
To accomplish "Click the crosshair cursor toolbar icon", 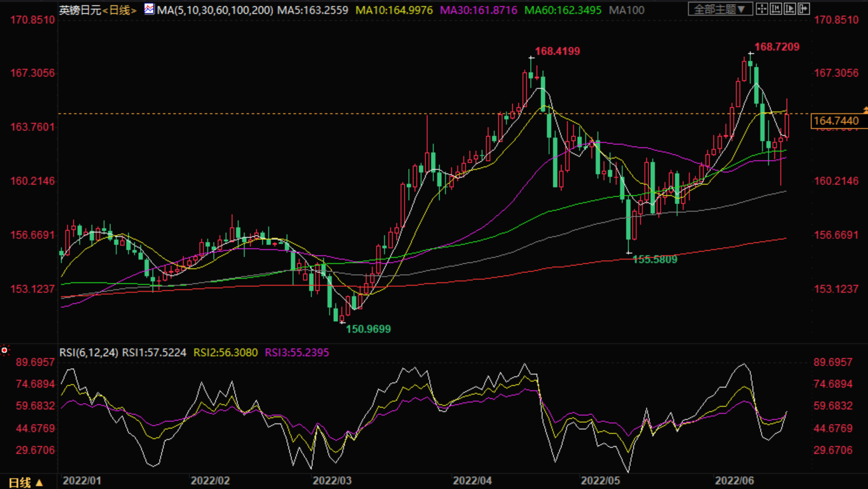I will tap(762, 9).
